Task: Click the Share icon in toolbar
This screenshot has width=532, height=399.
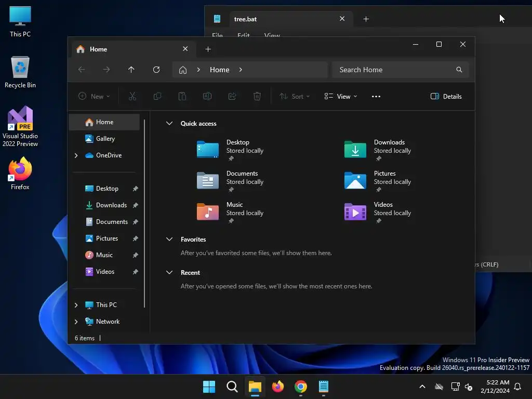Action: pos(232,96)
